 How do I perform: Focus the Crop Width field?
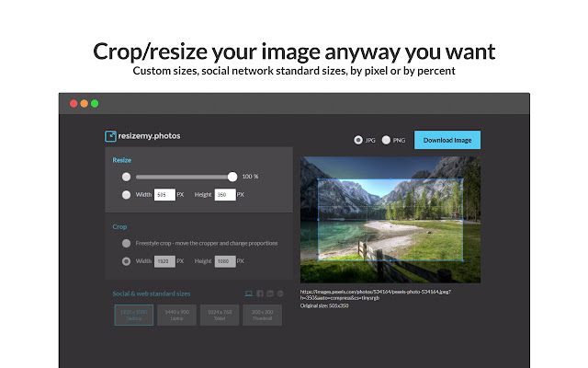(164, 261)
